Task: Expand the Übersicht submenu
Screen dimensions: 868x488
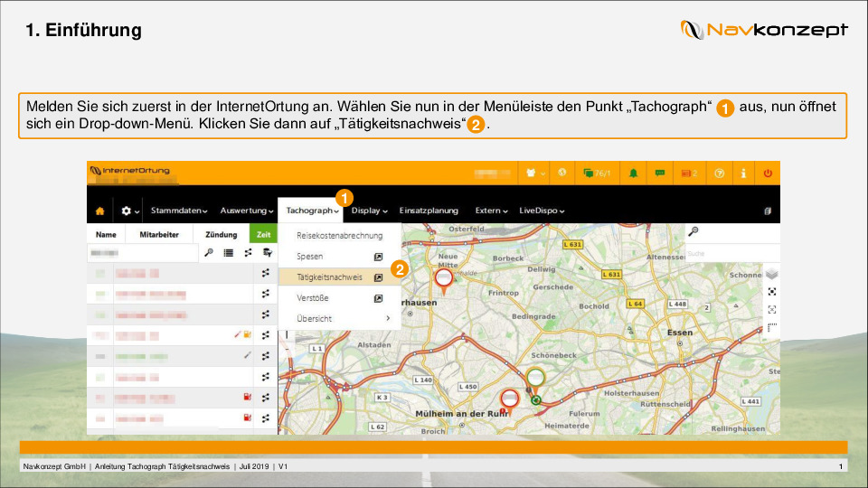Action: 339,319
